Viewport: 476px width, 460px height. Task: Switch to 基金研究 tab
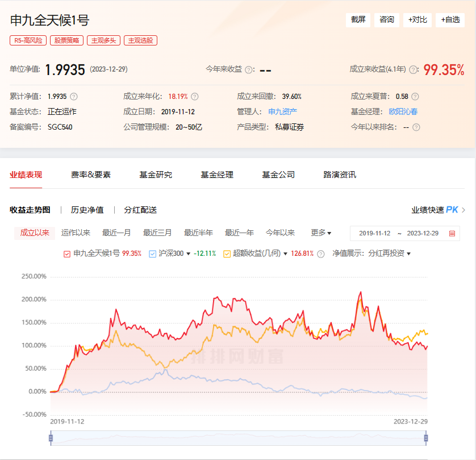pos(156,175)
